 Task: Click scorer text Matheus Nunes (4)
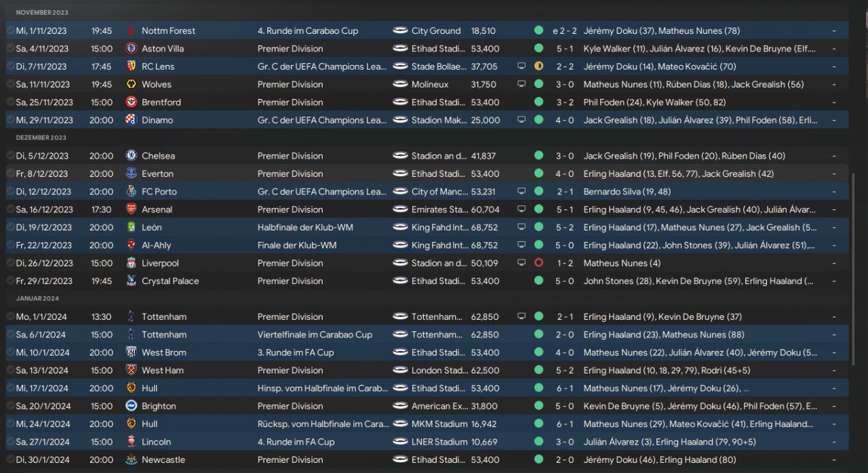pyautogui.click(x=622, y=263)
